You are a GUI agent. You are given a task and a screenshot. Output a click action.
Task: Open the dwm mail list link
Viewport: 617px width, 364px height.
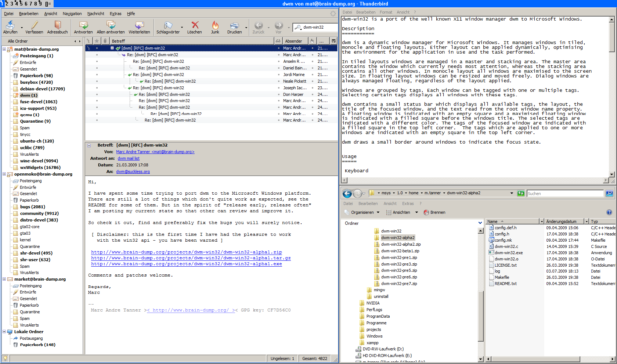129,158
